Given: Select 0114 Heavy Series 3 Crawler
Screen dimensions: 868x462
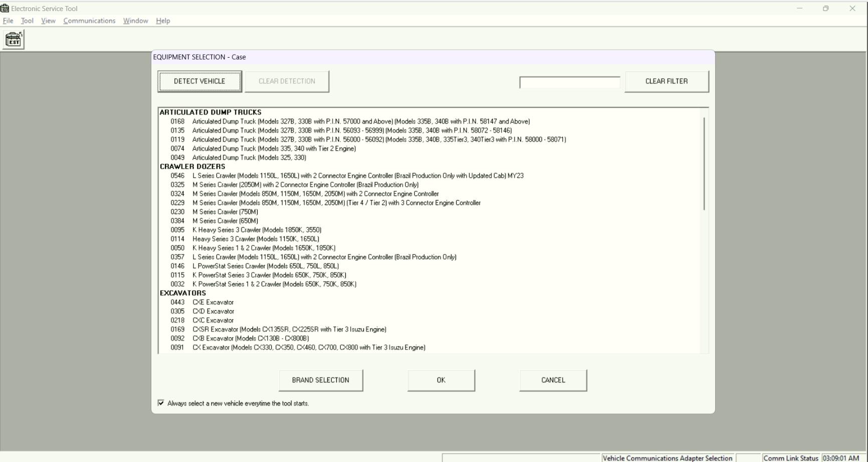Looking at the screenshot, I should point(245,239).
